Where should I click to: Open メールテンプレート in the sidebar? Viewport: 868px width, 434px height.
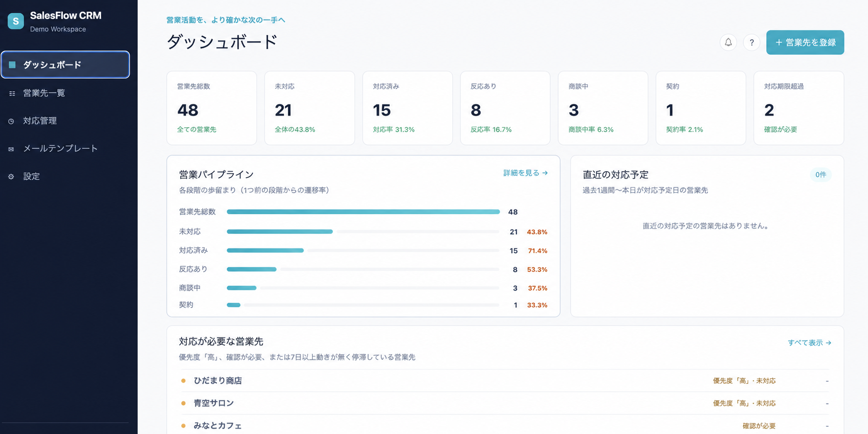click(x=65, y=149)
